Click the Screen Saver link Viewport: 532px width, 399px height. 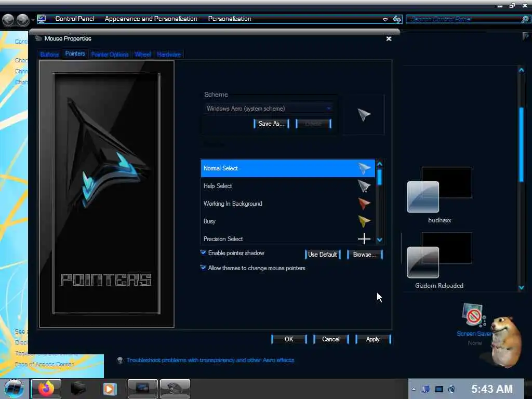[x=474, y=334]
